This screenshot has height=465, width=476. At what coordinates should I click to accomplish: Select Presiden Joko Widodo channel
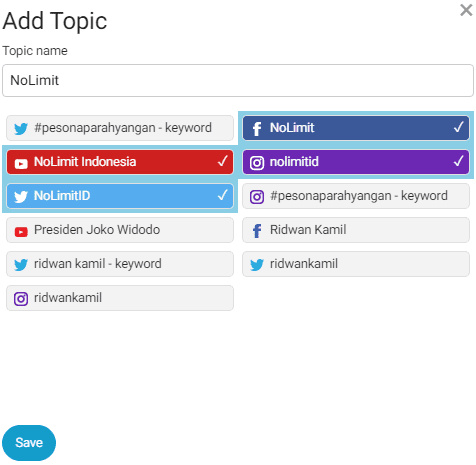tap(120, 230)
